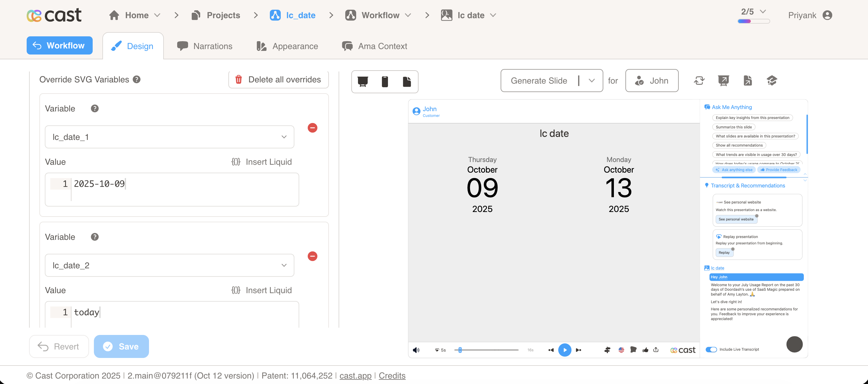Mute the presentation volume speaker icon
The image size is (868, 384).
pos(416,350)
